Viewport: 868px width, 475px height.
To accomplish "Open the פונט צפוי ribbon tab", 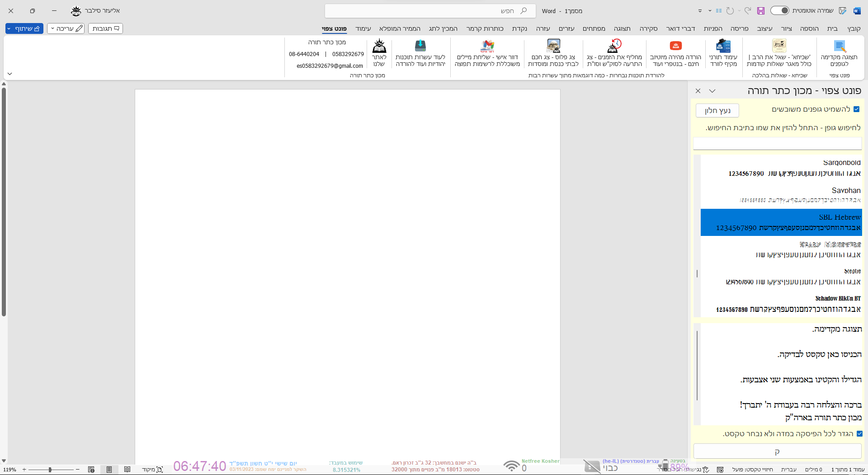I will [x=334, y=28].
